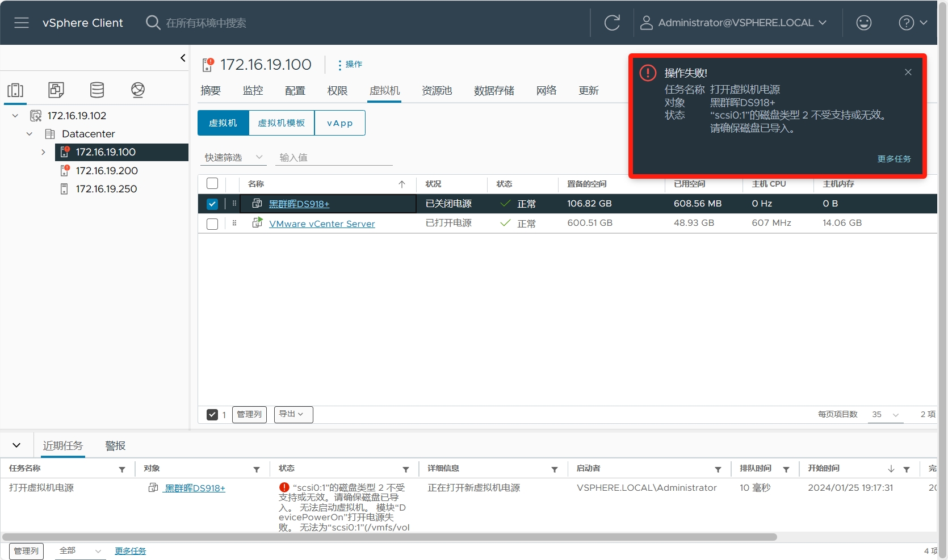Filter recent tasks by 排队时间 column
Screen dimensions: 948x560
(786, 469)
